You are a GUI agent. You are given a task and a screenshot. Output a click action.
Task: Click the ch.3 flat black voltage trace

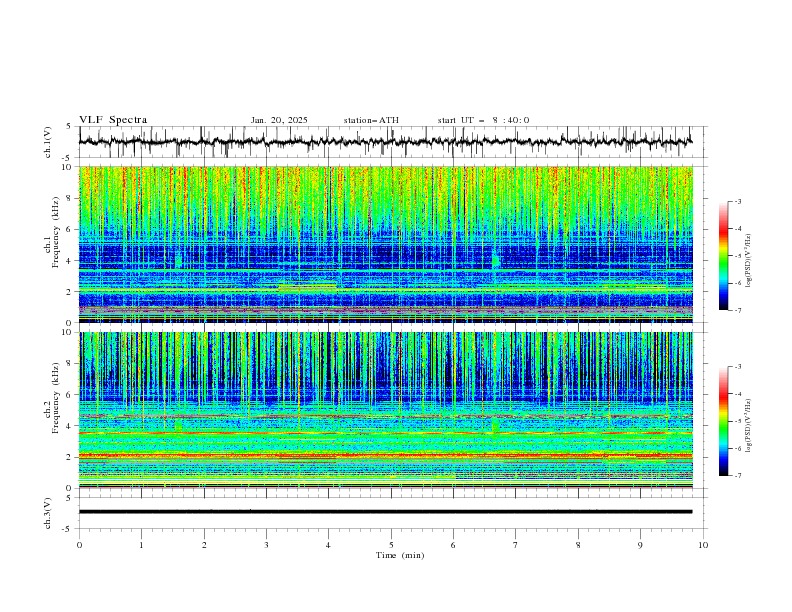click(385, 512)
